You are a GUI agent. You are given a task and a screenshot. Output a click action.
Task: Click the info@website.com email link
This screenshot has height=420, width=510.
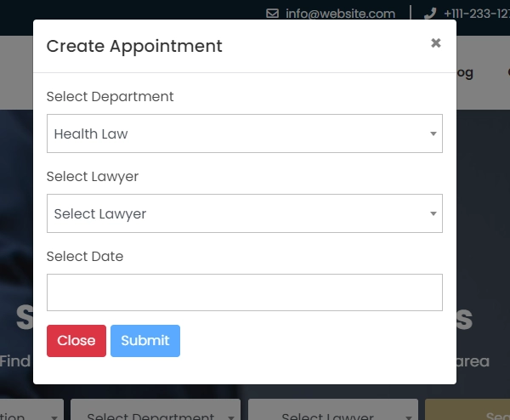(340, 14)
